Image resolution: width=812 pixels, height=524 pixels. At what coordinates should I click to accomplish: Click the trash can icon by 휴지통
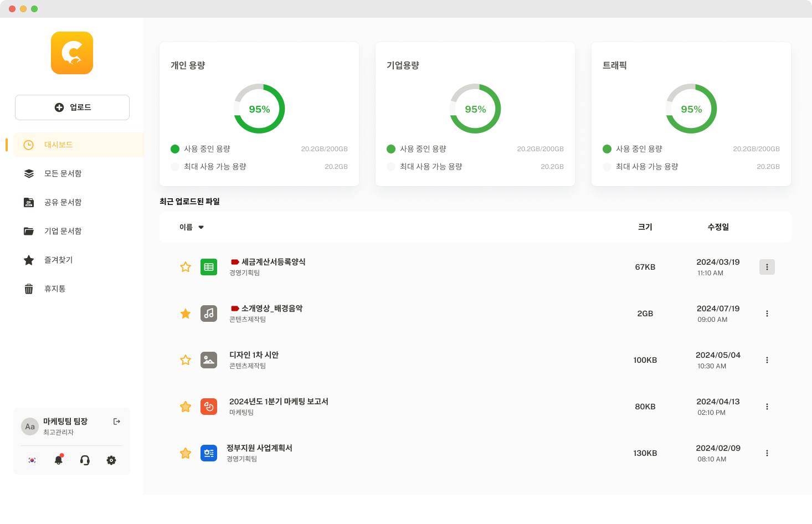[29, 289]
